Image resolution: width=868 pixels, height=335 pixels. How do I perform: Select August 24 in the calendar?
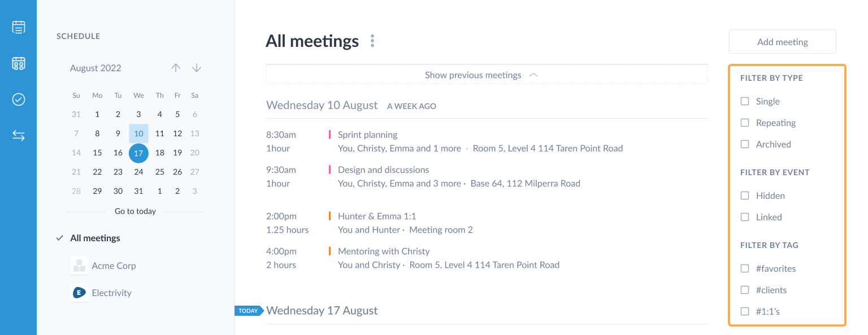pos(138,172)
